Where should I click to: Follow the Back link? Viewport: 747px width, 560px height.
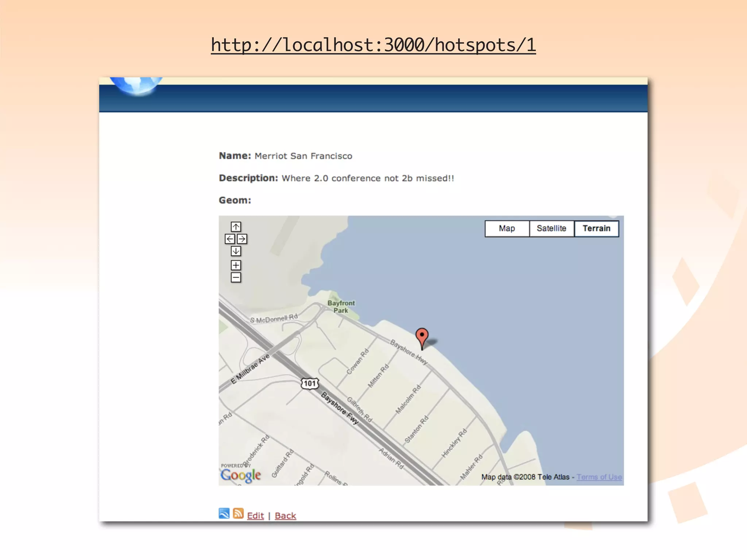click(x=285, y=516)
